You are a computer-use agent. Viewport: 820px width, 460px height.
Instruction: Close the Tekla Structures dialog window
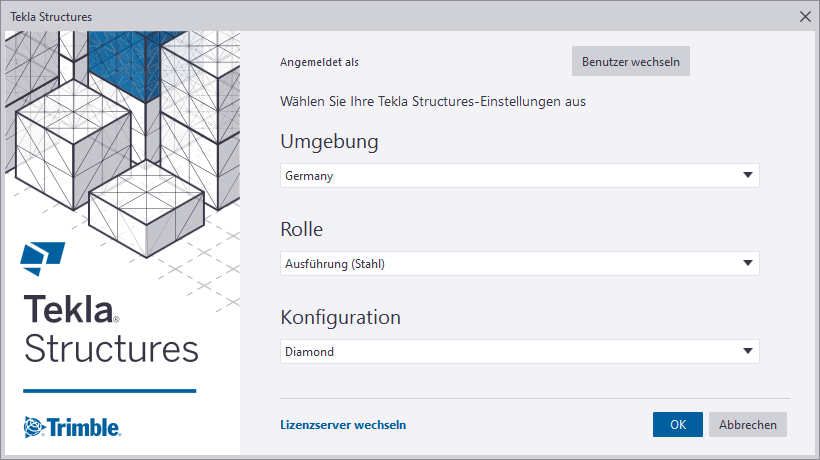pos(805,15)
